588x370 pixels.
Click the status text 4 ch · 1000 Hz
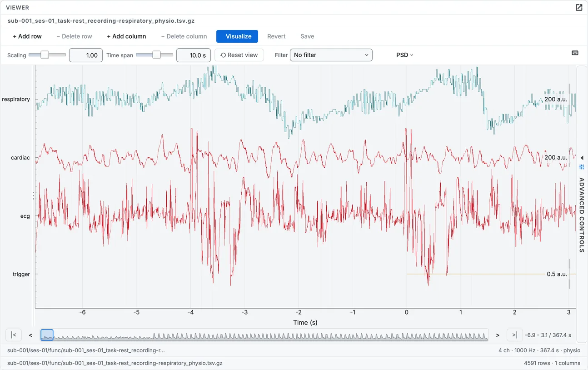click(x=539, y=350)
